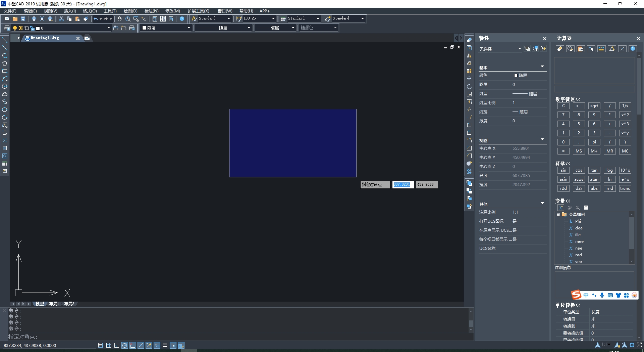Activate the Pan hand tool
This screenshot has height=352, width=644.
coord(120,19)
